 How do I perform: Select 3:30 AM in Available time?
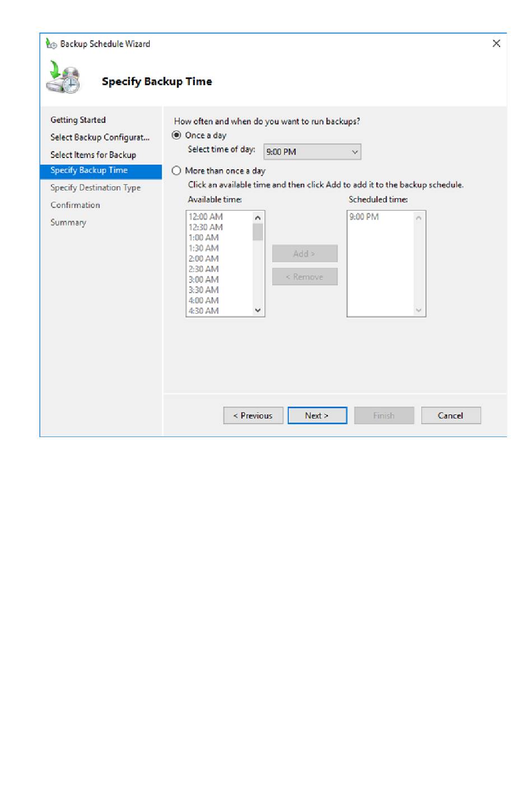pos(204,290)
